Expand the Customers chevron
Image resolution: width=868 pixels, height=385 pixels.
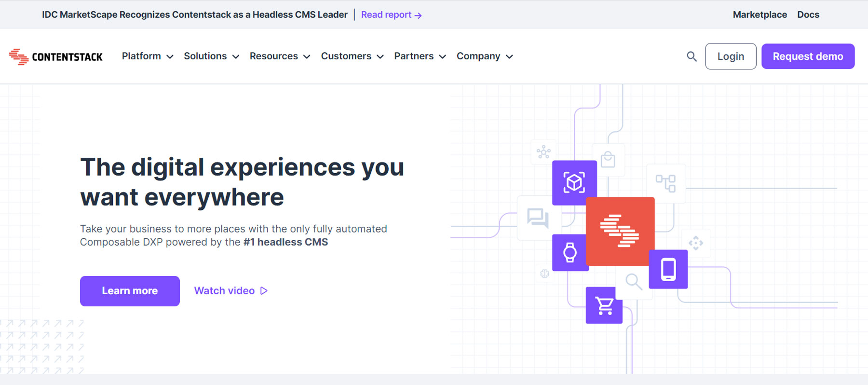[380, 57]
